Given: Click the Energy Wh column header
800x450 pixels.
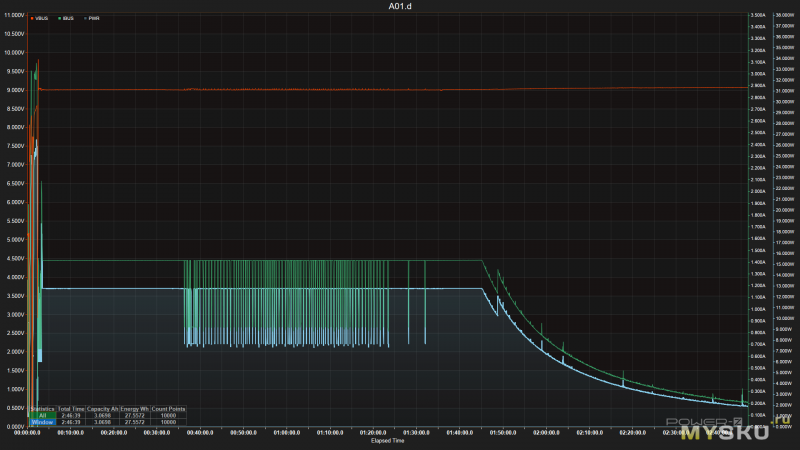Looking at the screenshot, I should [x=135, y=409].
